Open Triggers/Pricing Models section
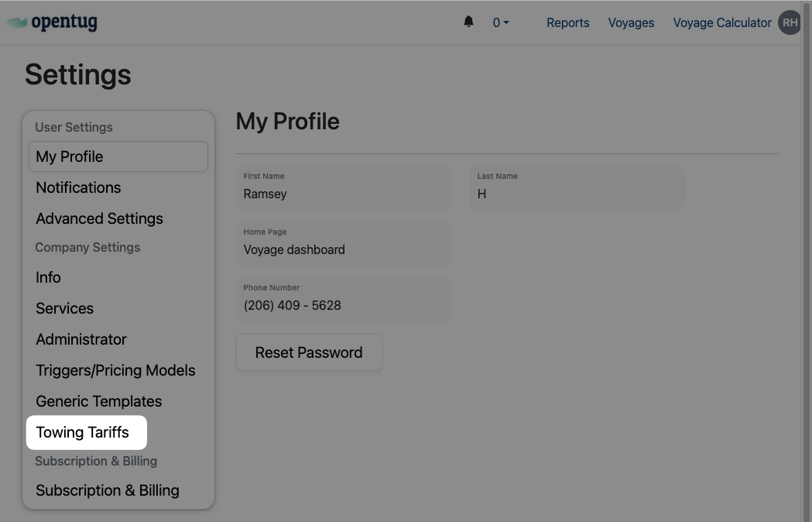This screenshot has width=812, height=522. 115,370
